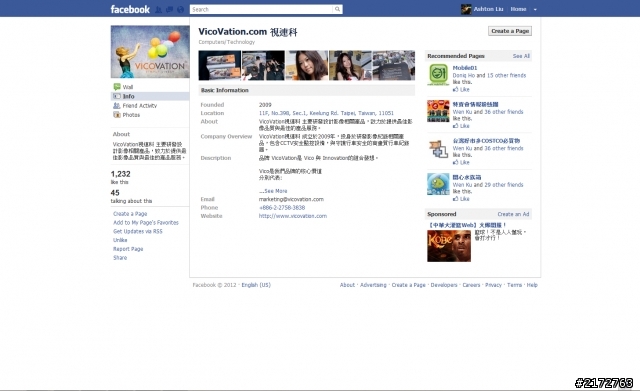This screenshot has height=391, width=640.
Task: Click the Friend Activity people icon
Action: pos(117,106)
